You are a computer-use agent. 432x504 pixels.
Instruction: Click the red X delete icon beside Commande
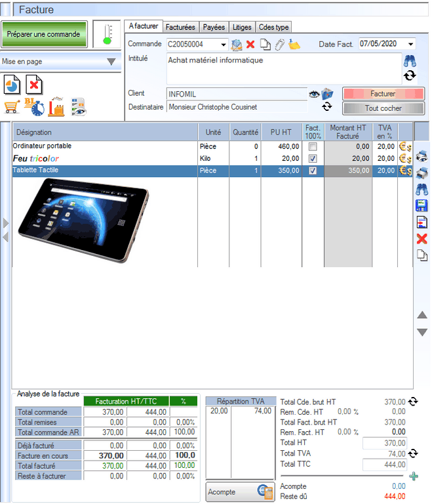(x=250, y=45)
